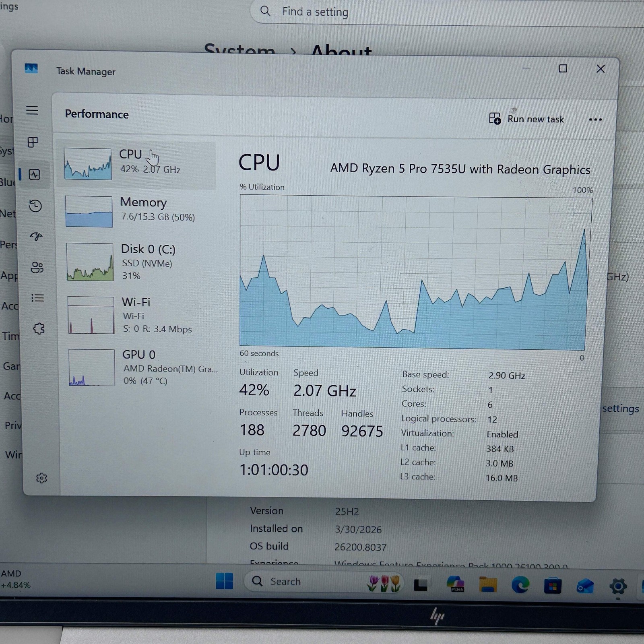This screenshot has width=644, height=644.
Task: Open Outlook from taskbar
Action: click(585, 586)
